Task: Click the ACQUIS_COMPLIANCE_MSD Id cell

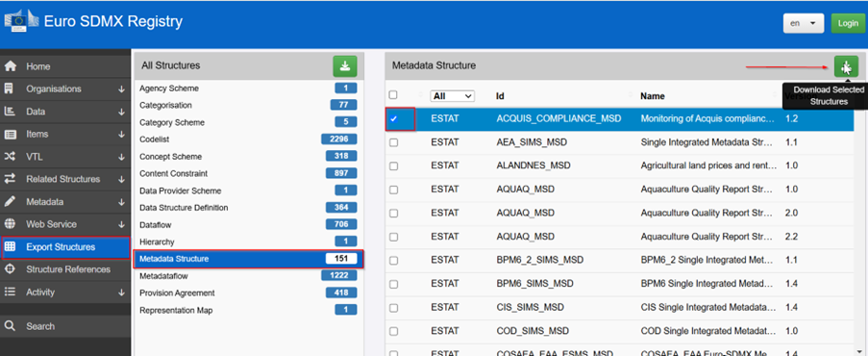Action: pos(558,118)
